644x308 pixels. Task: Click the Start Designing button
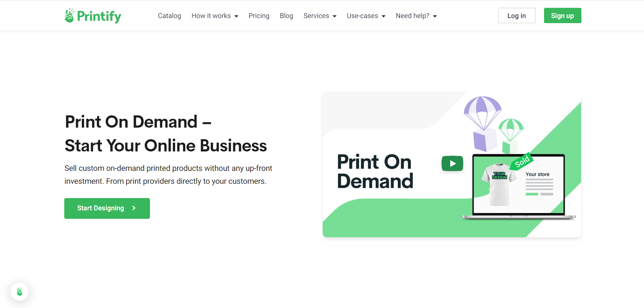(x=107, y=208)
